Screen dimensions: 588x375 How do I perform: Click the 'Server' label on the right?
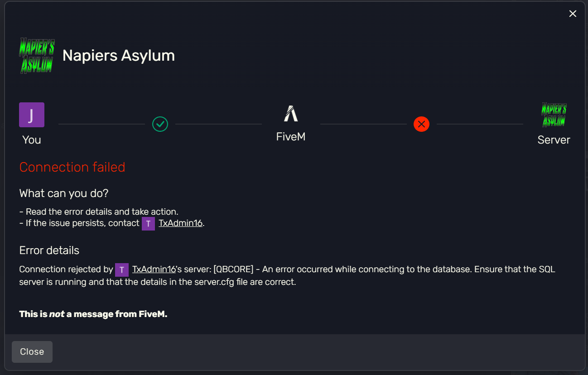coord(554,139)
